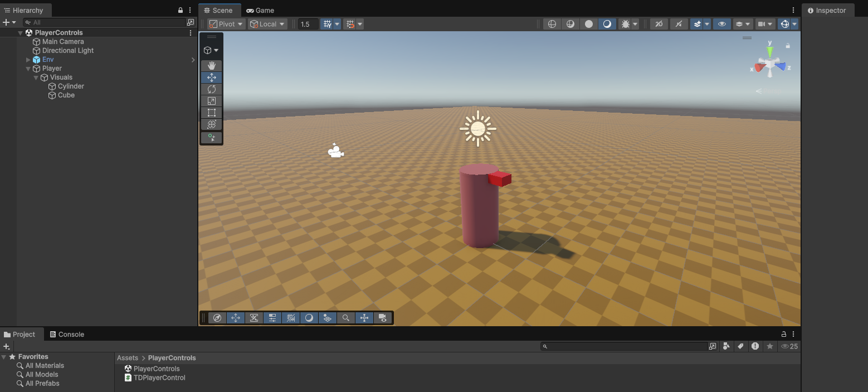Select the Move tool in tools overlay

click(x=212, y=78)
